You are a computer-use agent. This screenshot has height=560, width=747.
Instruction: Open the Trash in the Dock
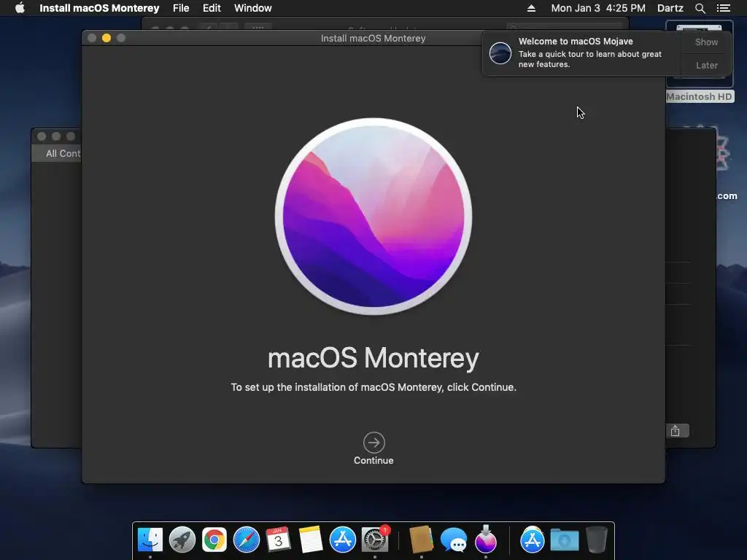click(597, 540)
